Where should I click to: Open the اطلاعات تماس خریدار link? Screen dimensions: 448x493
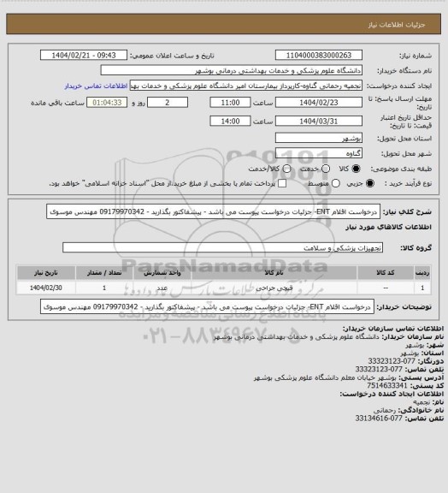coord(96,86)
